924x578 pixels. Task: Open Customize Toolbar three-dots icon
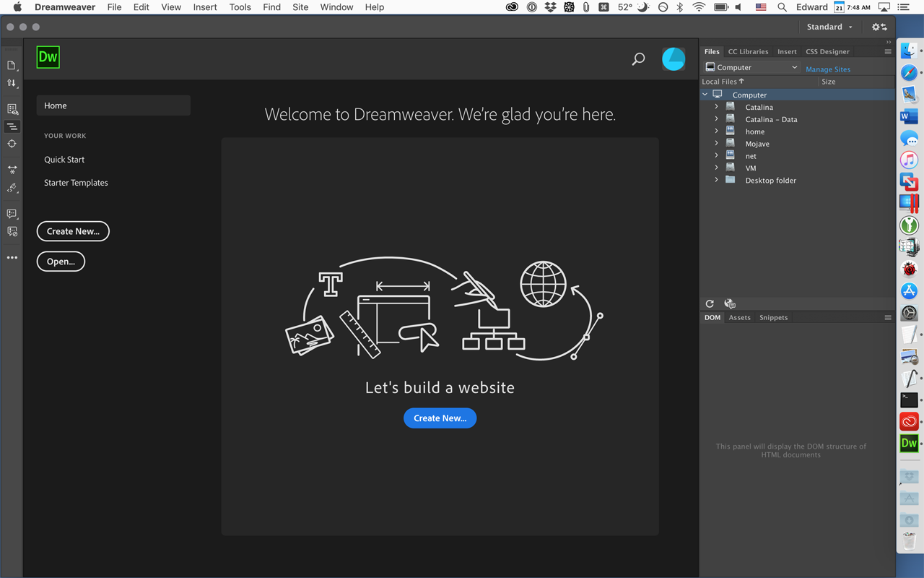click(x=12, y=257)
